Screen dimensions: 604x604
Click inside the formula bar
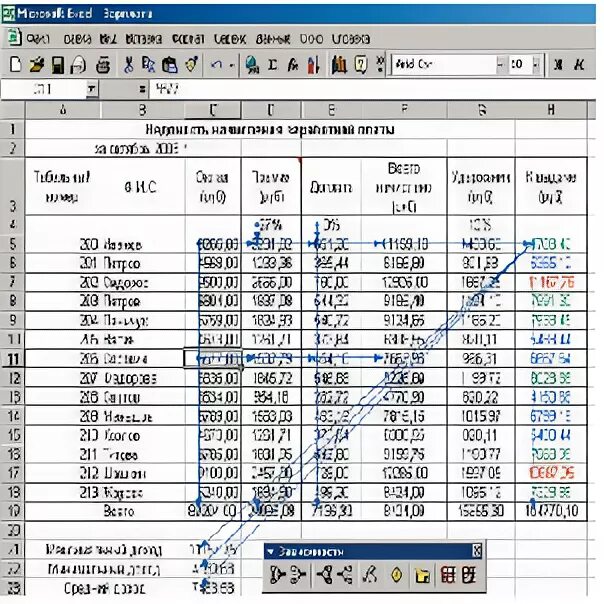[x=370, y=89]
